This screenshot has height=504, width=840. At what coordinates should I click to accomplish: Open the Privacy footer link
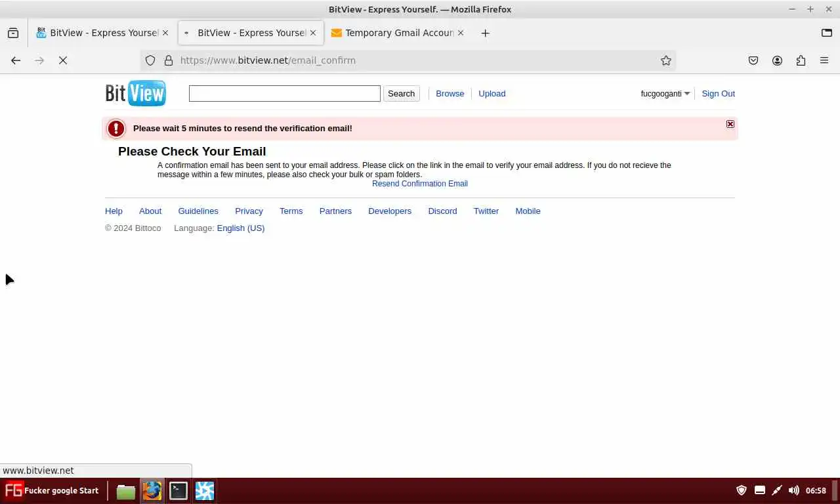[x=249, y=211]
